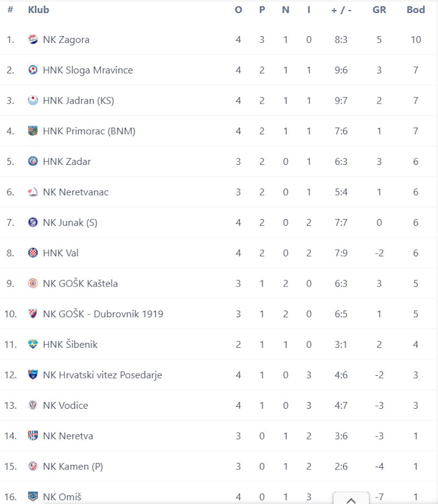
Task: Click the NK Neretvanac crest icon
Action: coord(33,192)
